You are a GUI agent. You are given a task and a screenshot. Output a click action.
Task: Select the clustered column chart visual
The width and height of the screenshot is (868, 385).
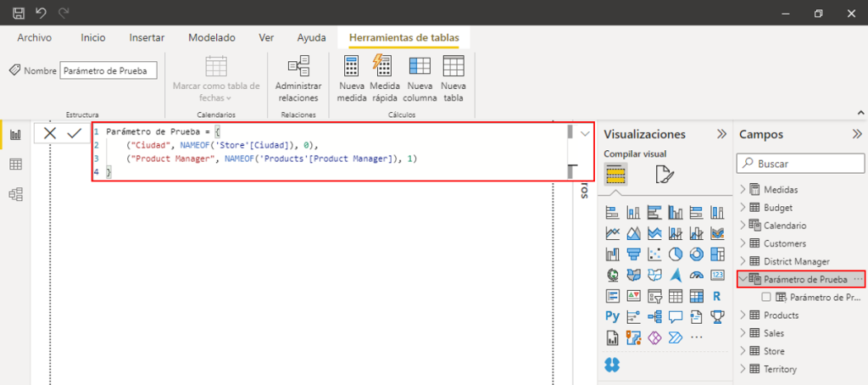(x=676, y=212)
